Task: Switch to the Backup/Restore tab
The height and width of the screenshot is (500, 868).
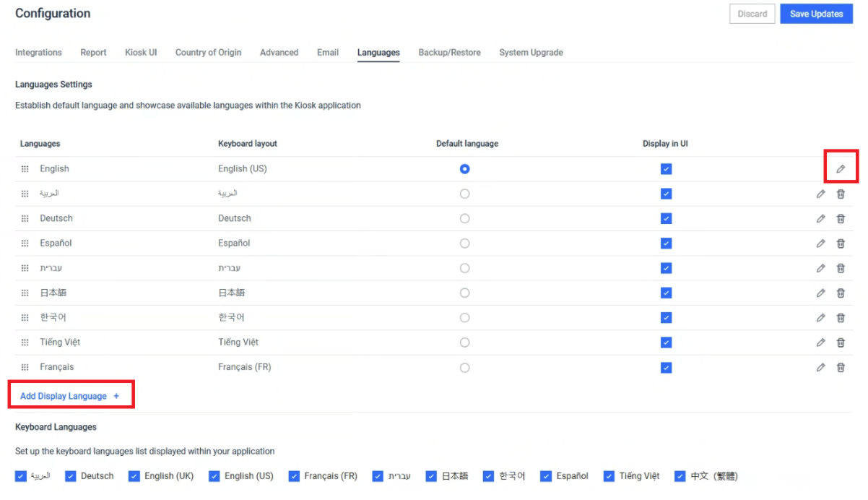Action: tap(449, 53)
